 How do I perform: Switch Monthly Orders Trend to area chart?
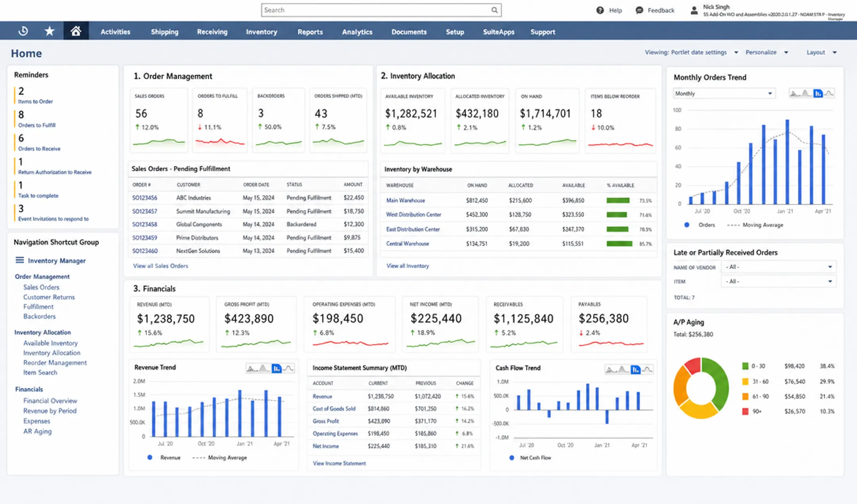[x=806, y=94]
